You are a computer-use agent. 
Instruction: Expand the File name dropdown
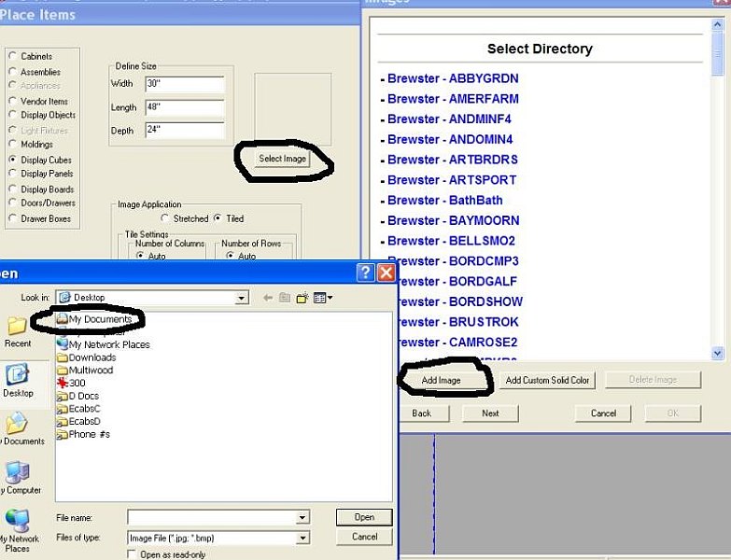click(302, 517)
